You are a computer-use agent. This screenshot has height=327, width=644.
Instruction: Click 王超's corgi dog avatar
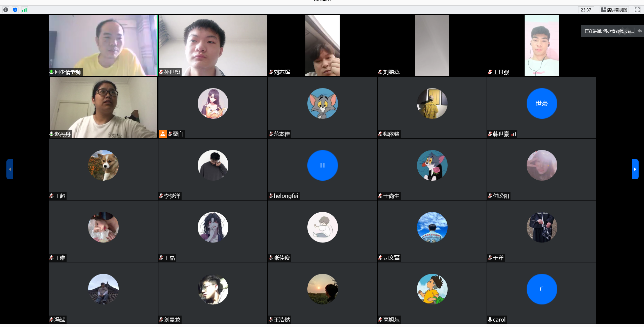click(x=103, y=165)
